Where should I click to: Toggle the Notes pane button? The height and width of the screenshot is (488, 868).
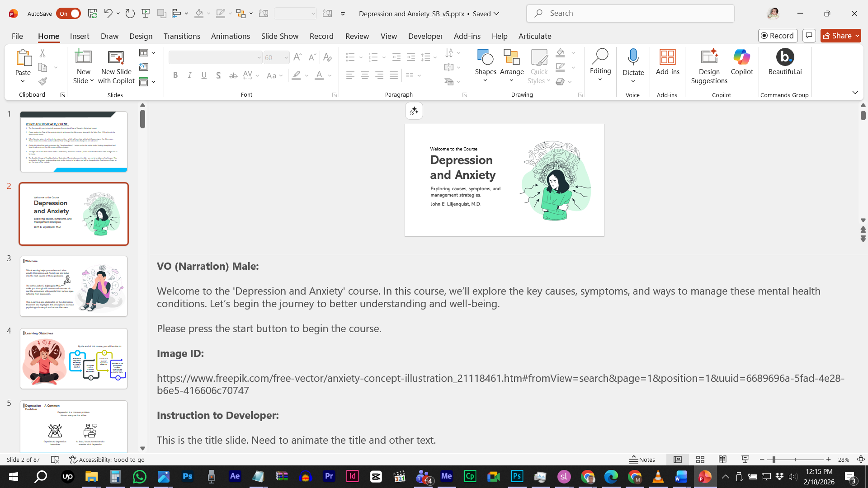pyautogui.click(x=642, y=460)
